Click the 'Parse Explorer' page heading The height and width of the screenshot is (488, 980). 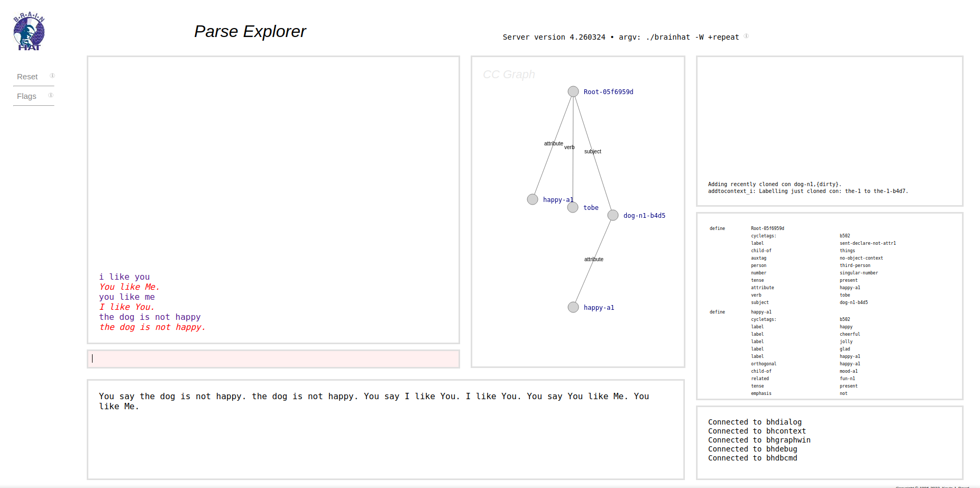click(250, 32)
